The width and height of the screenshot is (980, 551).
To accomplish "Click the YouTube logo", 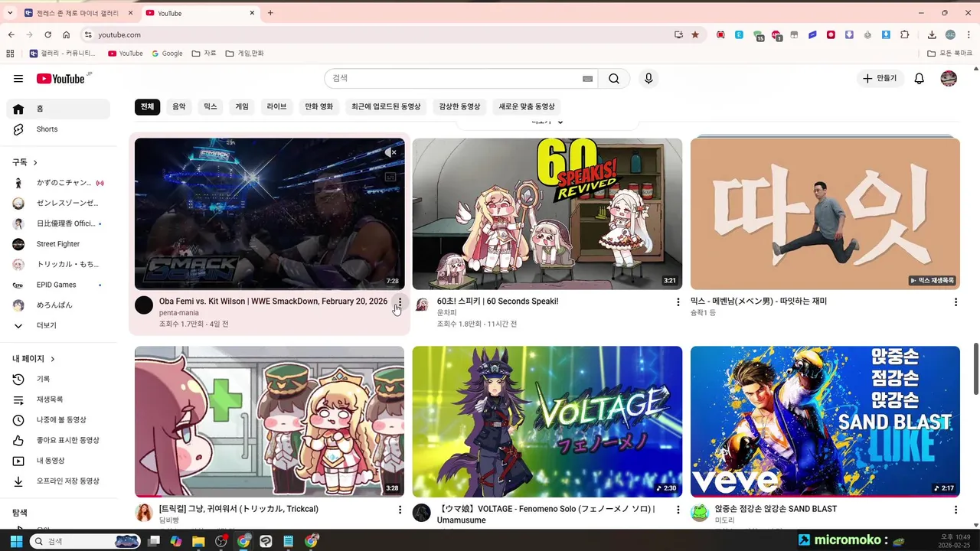I will pos(60,79).
